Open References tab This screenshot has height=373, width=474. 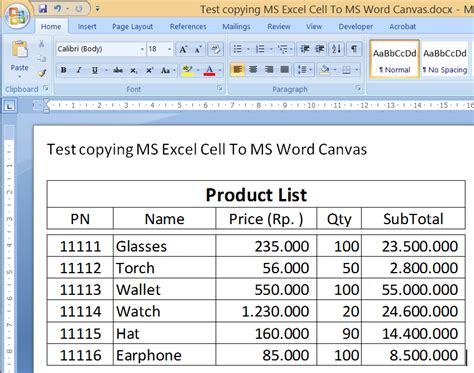point(188,27)
